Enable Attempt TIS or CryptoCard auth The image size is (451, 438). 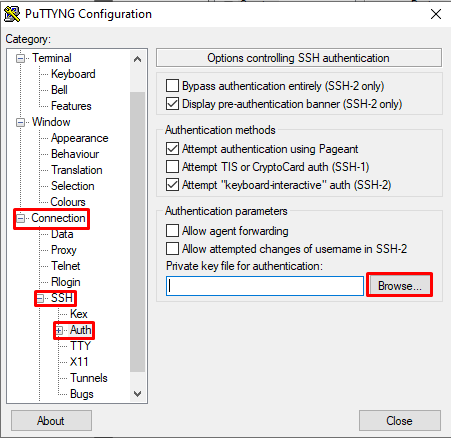pos(172,167)
